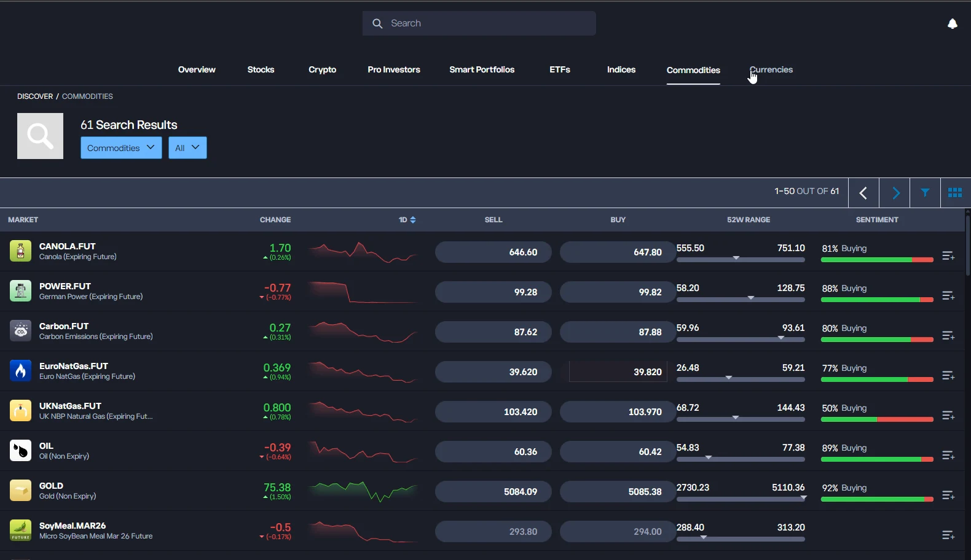971x560 pixels.
Task: Click the GOLD 52W range bar
Action: pos(741,499)
